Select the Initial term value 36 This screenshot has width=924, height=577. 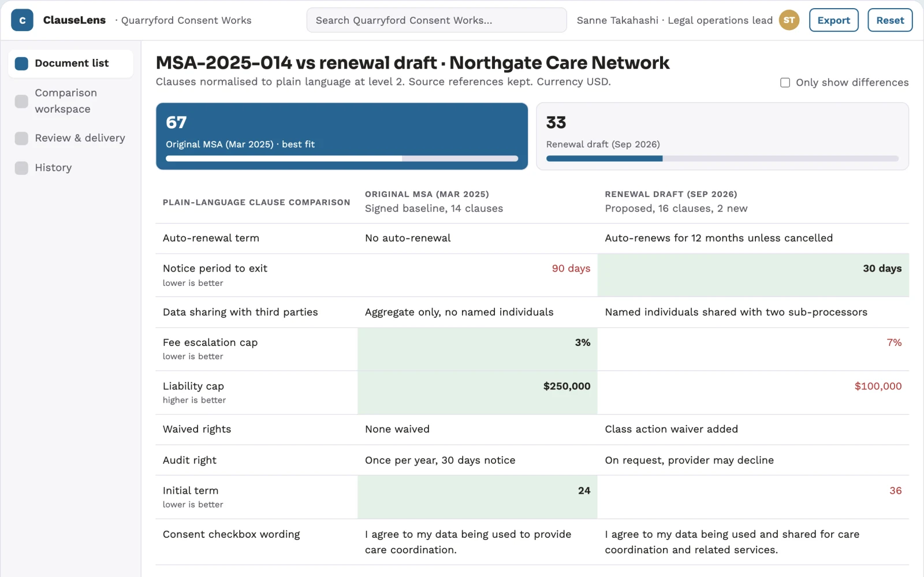coord(895,491)
